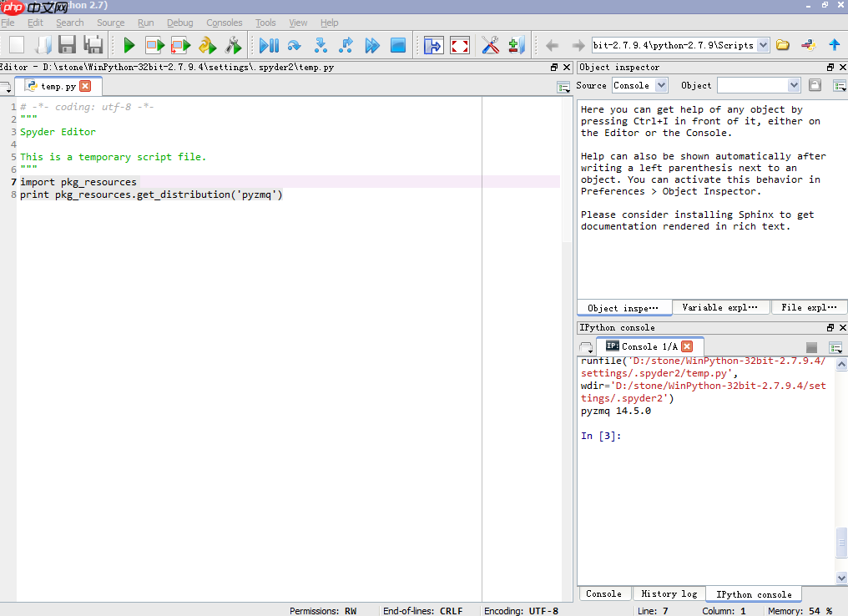The width and height of the screenshot is (848, 616).
Task: Go to parent directory using the up arrow
Action: [x=833, y=45]
